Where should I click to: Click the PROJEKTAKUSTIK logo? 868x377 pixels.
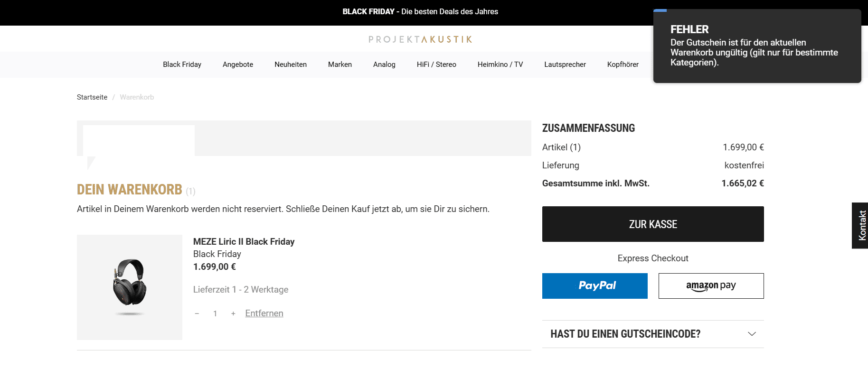point(420,39)
